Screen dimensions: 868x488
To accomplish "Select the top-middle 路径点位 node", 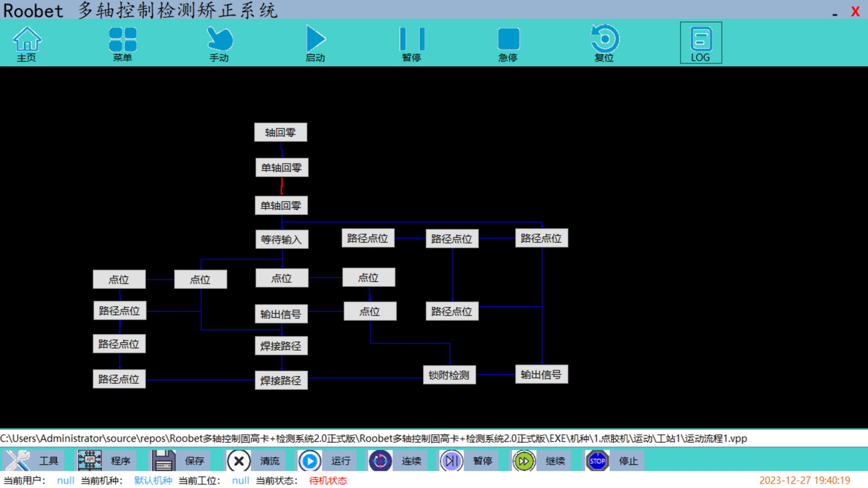I will pos(452,239).
